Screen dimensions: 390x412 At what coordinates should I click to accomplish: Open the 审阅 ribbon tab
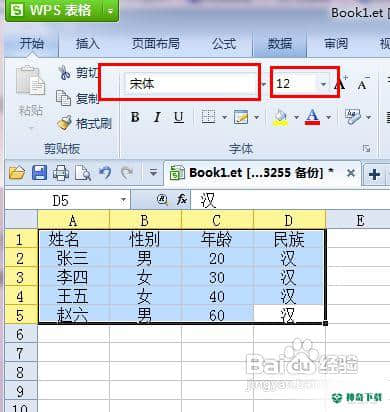point(336,43)
